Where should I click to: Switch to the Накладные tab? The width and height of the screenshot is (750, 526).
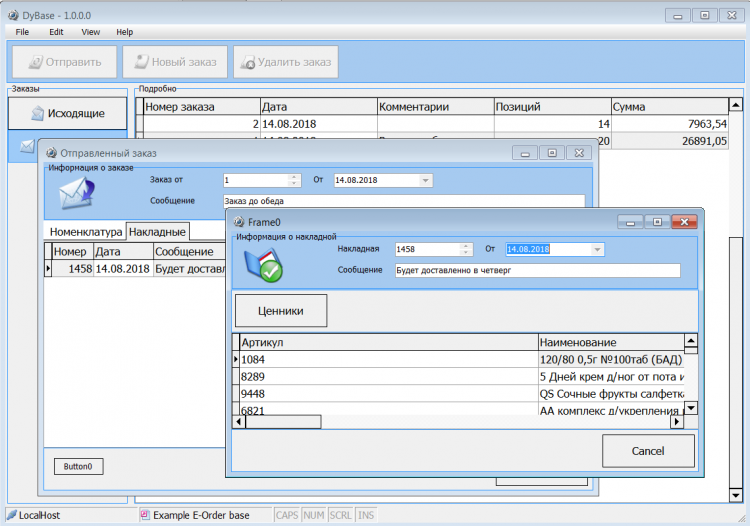(157, 232)
